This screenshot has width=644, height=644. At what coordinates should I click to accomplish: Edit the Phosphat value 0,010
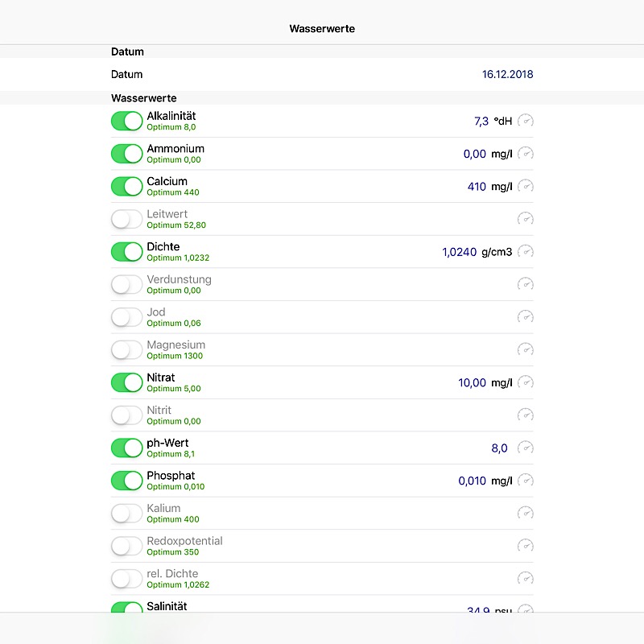pyautogui.click(x=472, y=481)
